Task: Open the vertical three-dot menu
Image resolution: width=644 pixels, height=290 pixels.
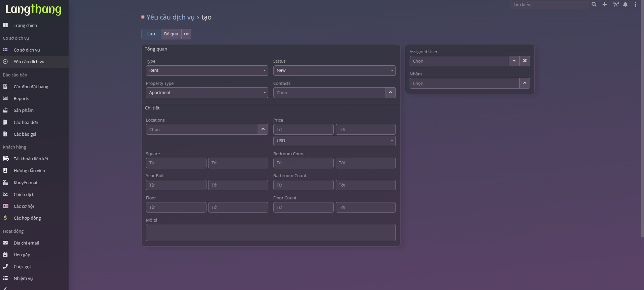Action: coord(635,4)
